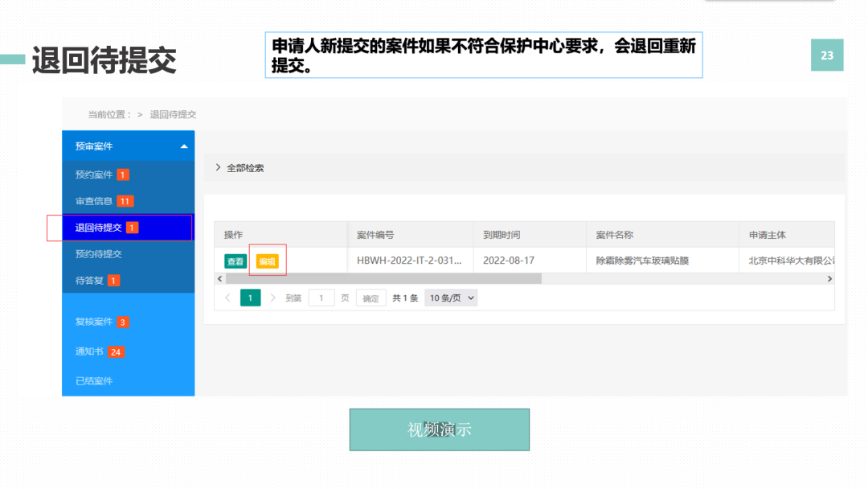Click table scrollbar left arrow

pyautogui.click(x=219, y=278)
